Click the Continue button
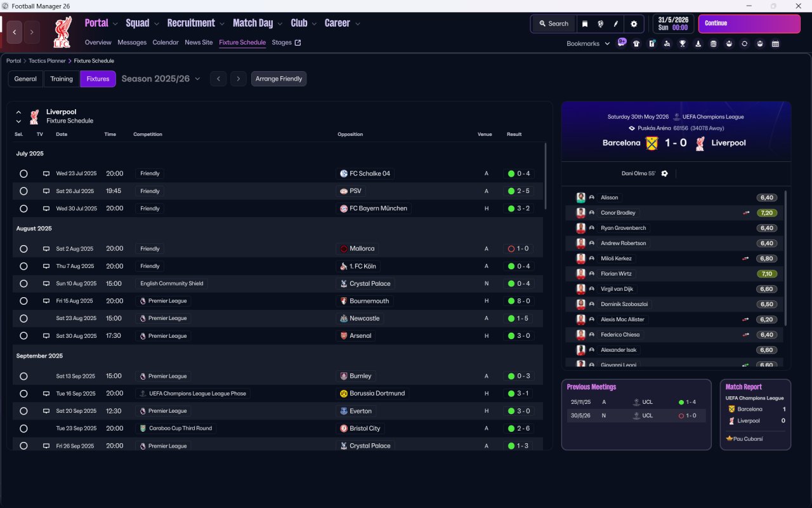This screenshot has width=812, height=508. 749,23
